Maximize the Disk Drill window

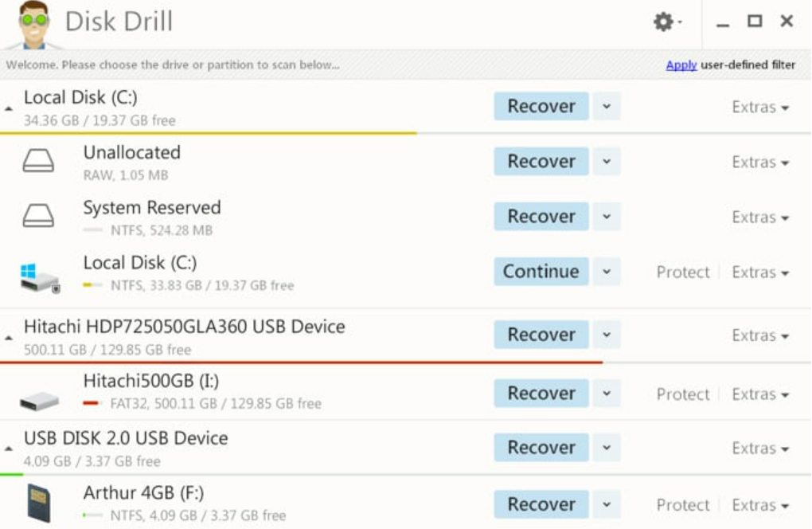755,22
